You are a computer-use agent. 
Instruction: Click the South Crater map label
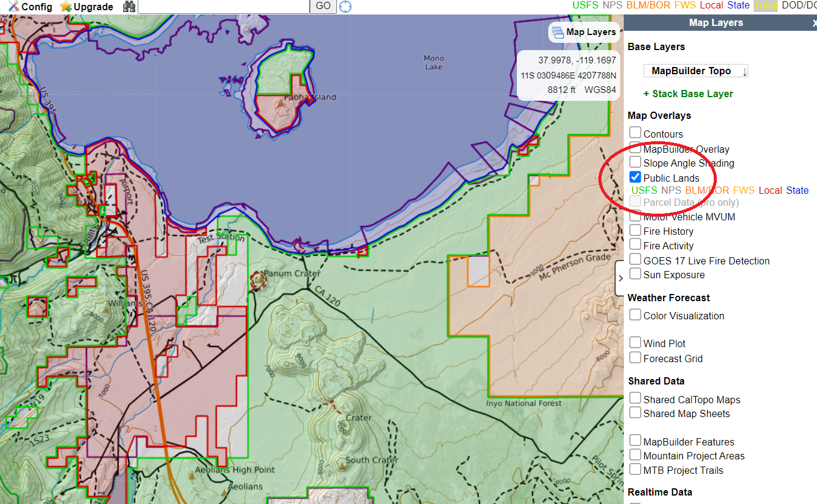[372, 460]
